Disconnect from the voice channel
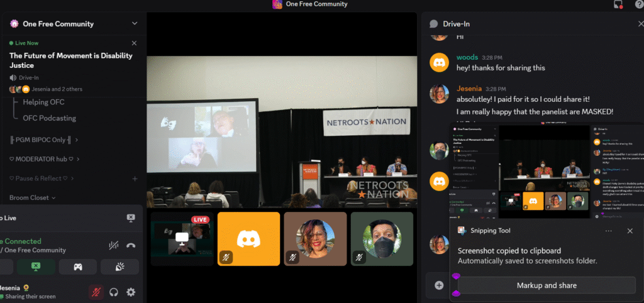Viewport: 644px width, 303px height. coord(131,246)
